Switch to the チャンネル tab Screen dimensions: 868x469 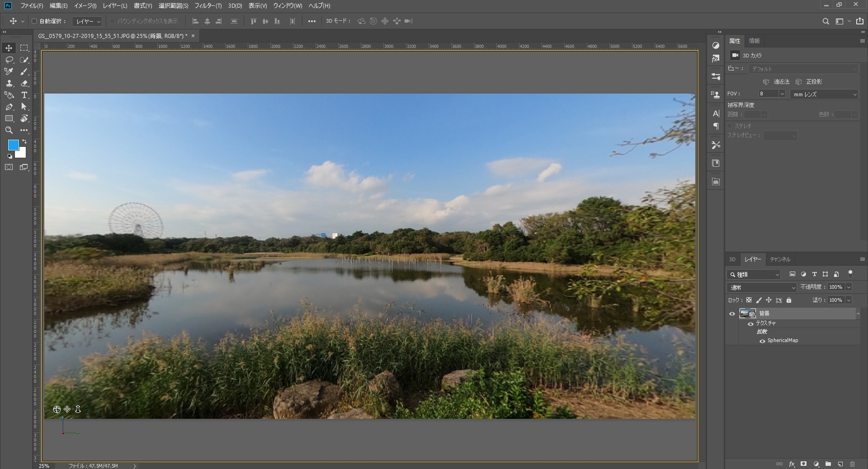coord(780,259)
